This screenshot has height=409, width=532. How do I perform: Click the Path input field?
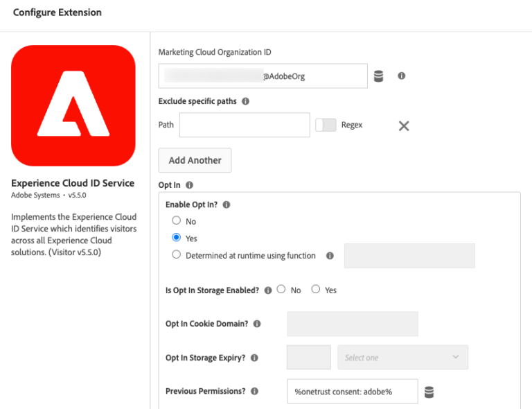(x=245, y=125)
